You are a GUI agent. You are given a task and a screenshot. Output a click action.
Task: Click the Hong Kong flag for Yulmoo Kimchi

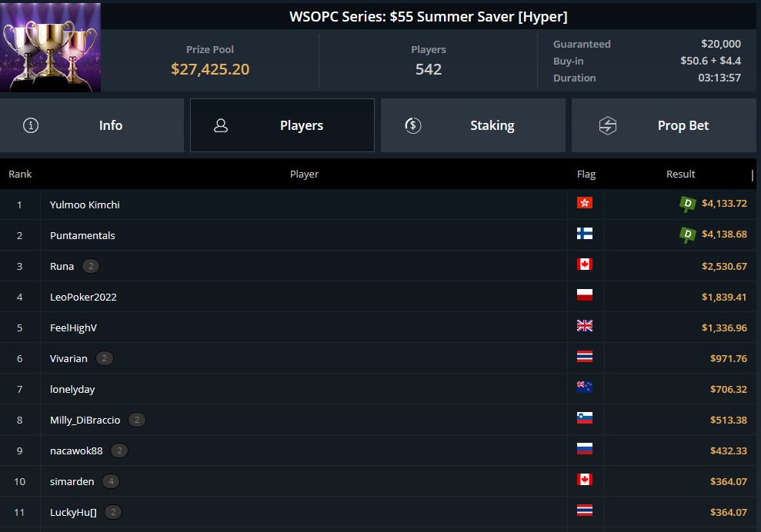tap(584, 203)
